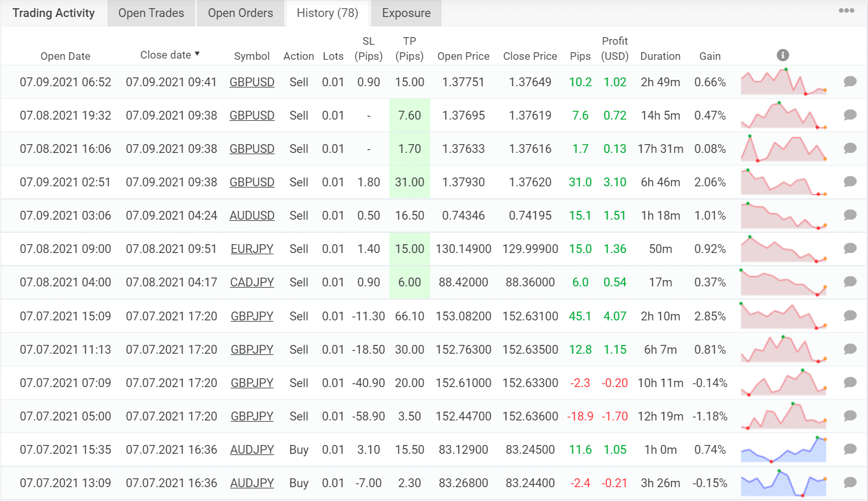Screen dimensions: 868x501
Task: Open the comment bubble on the first GBPUSD trade
Action: pos(850,81)
